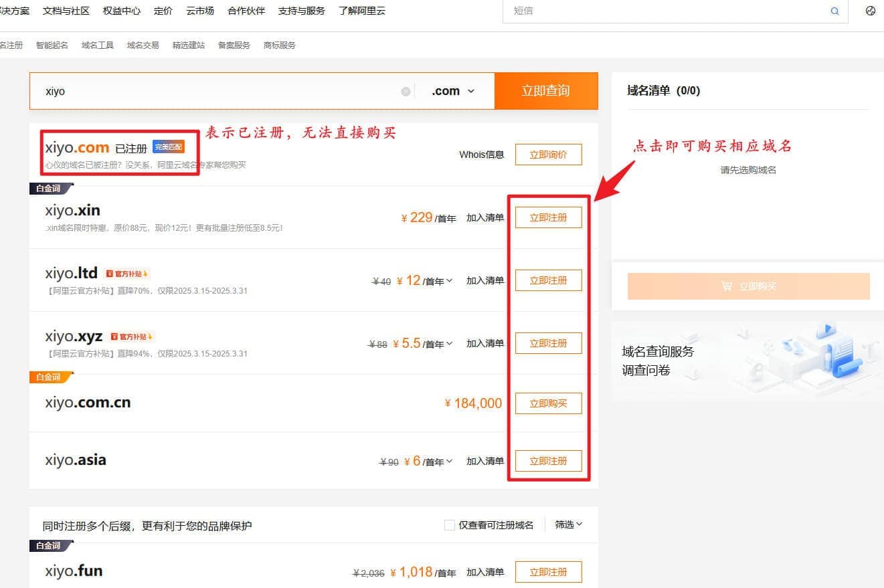
Task: Click the 官方补贴 badge next to xiyo.ltd
Action: (x=127, y=274)
